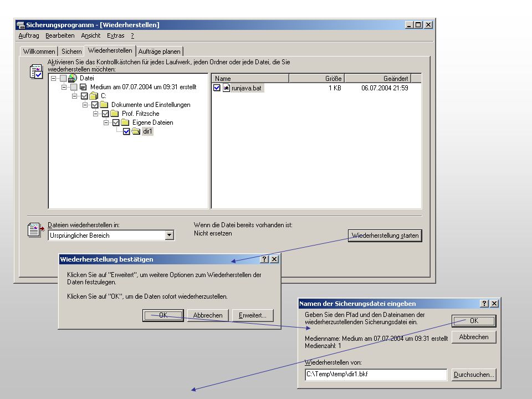Screen dimensions: 532x399
Task: Minimize the Sicherungsprogramm window
Action: tap(410, 25)
